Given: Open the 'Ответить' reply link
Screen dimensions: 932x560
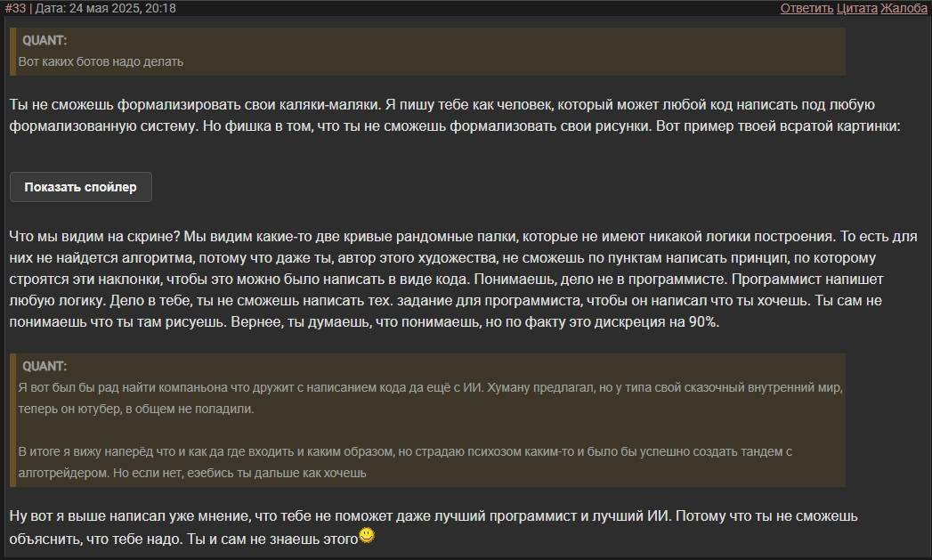Looking at the screenshot, I should pos(806,8).
